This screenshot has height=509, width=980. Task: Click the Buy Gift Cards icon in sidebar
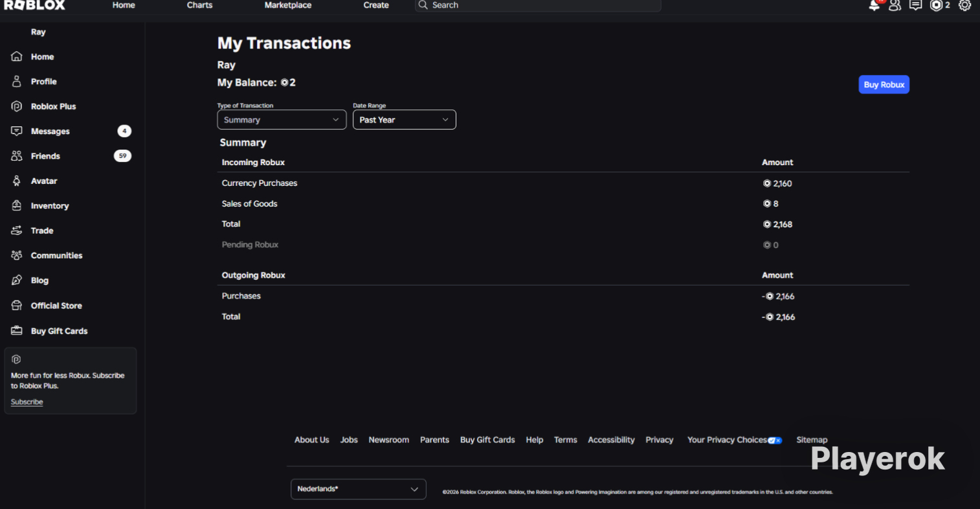pos(17,331)
